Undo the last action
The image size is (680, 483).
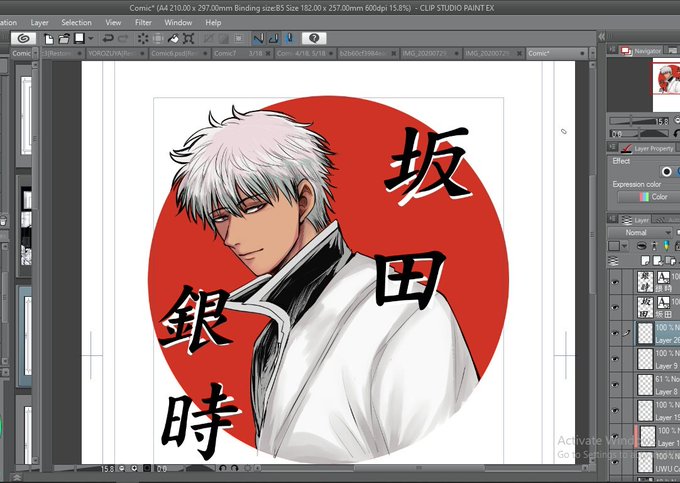pos(108,39)
